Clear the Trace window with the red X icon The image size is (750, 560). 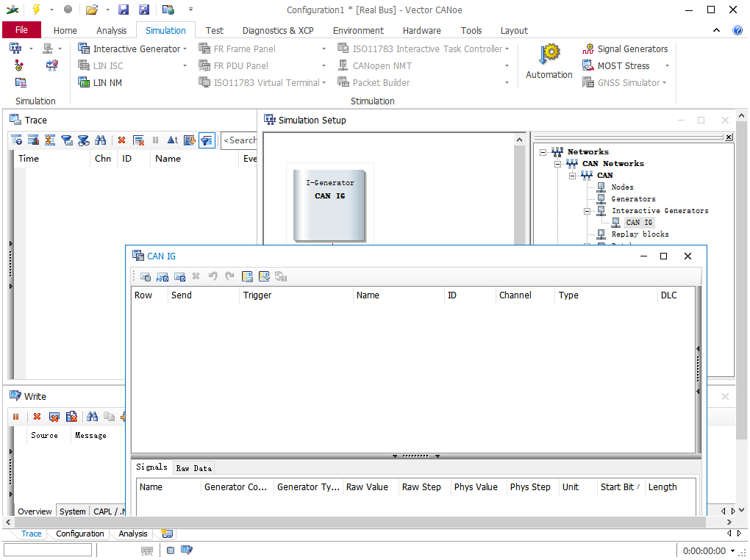[x=121, y=140]
